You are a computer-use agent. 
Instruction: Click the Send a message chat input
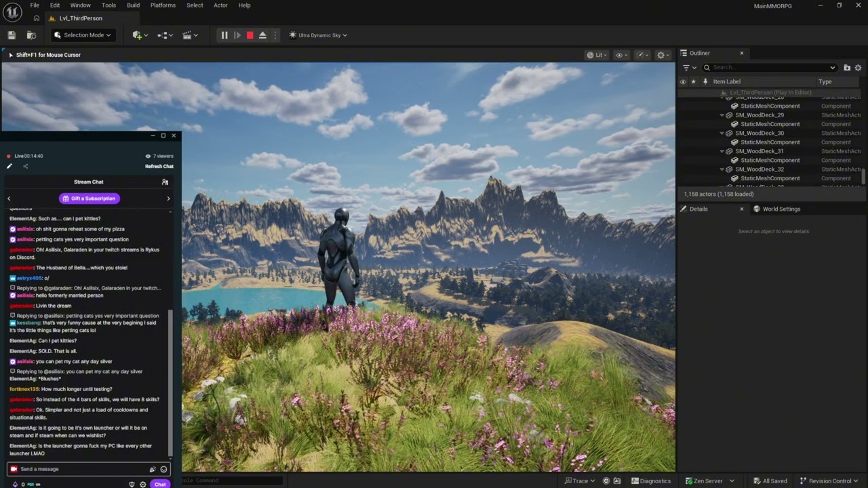88,469
